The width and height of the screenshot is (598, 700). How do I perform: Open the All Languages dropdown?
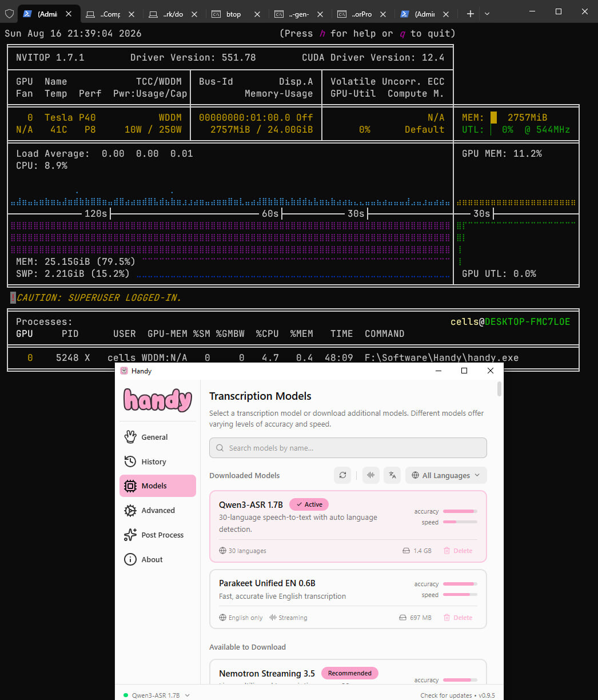[446, 475]
